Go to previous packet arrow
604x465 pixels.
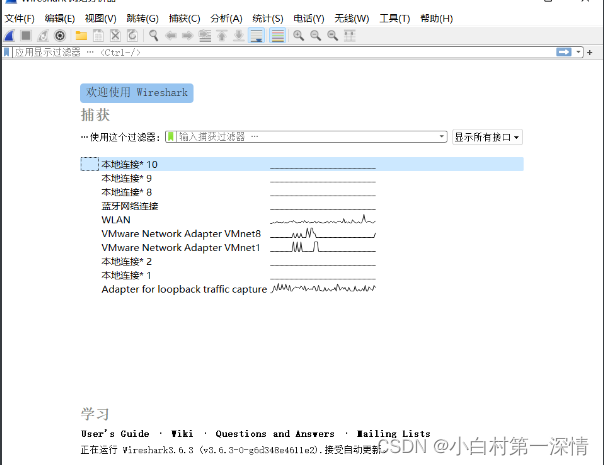pos(171,36)
